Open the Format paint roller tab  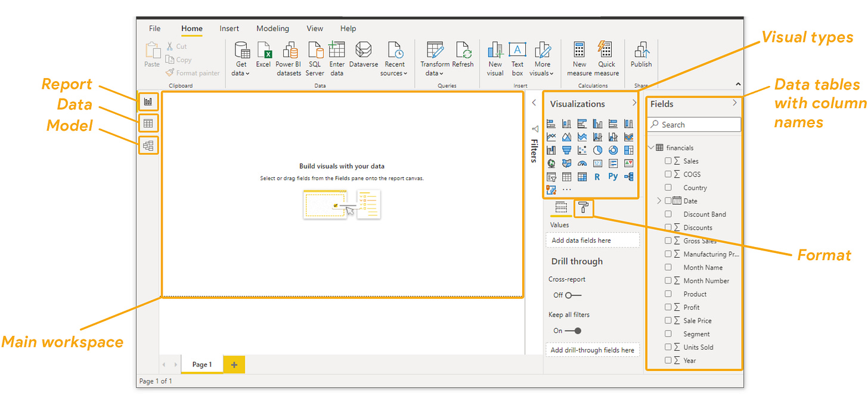coord(584,208)
